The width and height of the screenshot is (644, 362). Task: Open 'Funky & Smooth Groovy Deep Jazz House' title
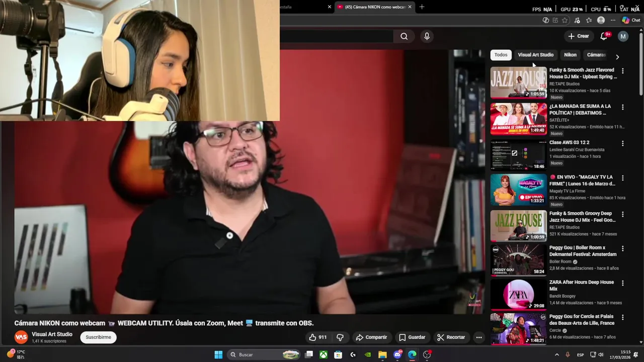click(x=582, y=217)
